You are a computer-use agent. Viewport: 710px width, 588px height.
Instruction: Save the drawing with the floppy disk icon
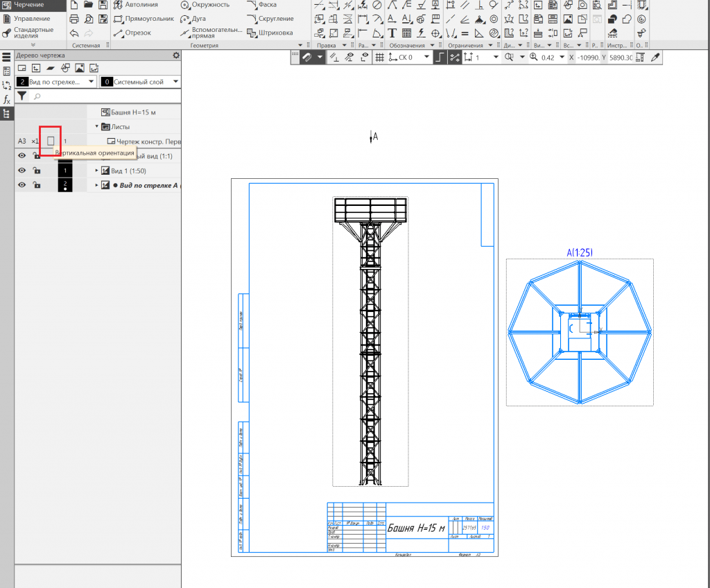point(103,5)
